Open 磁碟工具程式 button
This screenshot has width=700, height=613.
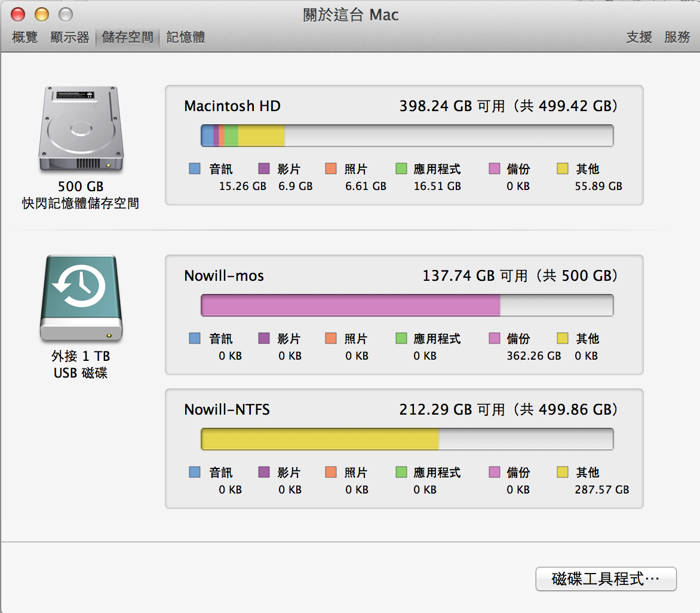[x=606, y=579]
